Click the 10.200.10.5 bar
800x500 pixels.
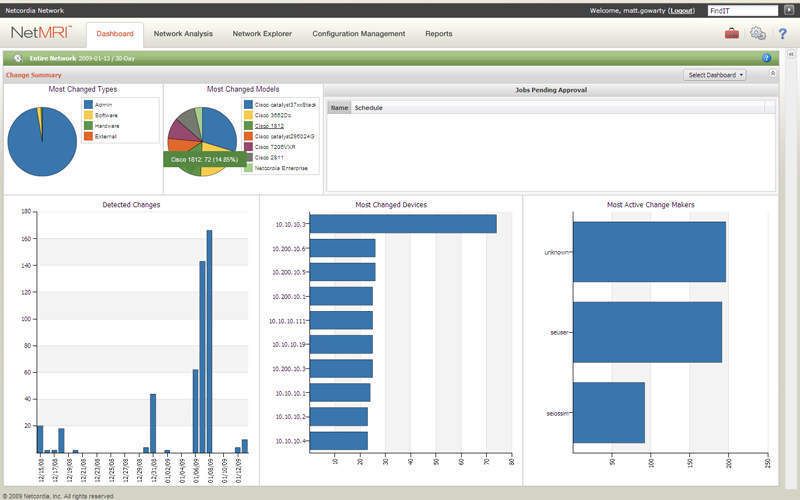click(342, 272)
